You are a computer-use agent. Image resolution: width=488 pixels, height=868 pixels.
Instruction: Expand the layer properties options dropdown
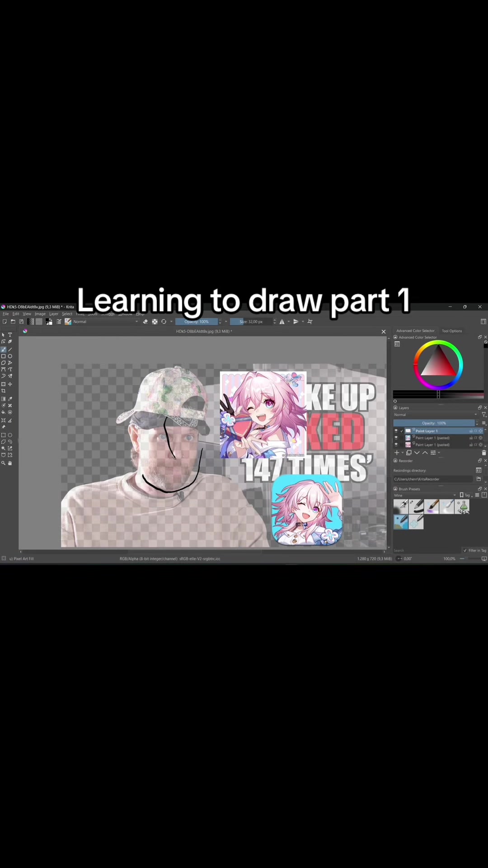tap(439, 453)
